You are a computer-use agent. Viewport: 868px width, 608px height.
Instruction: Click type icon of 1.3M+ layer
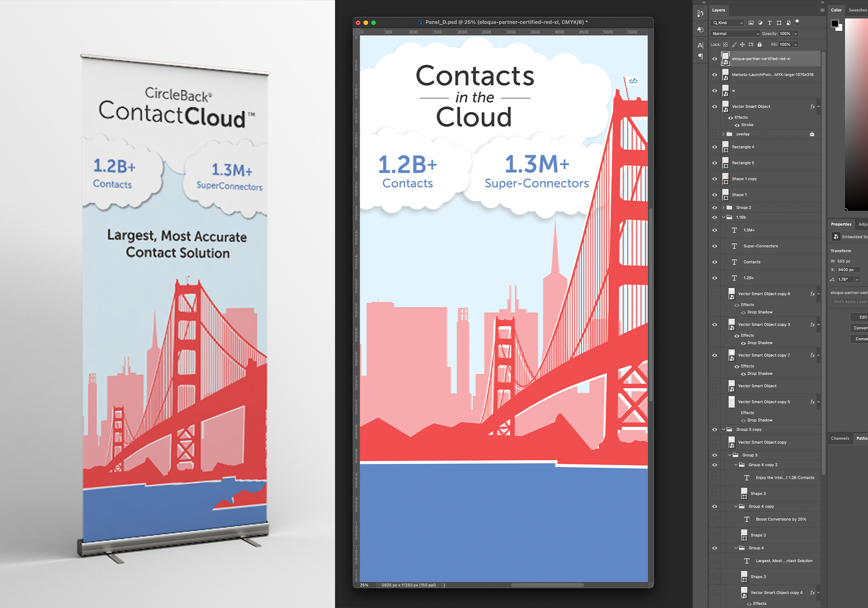click(x=734, y=230)
